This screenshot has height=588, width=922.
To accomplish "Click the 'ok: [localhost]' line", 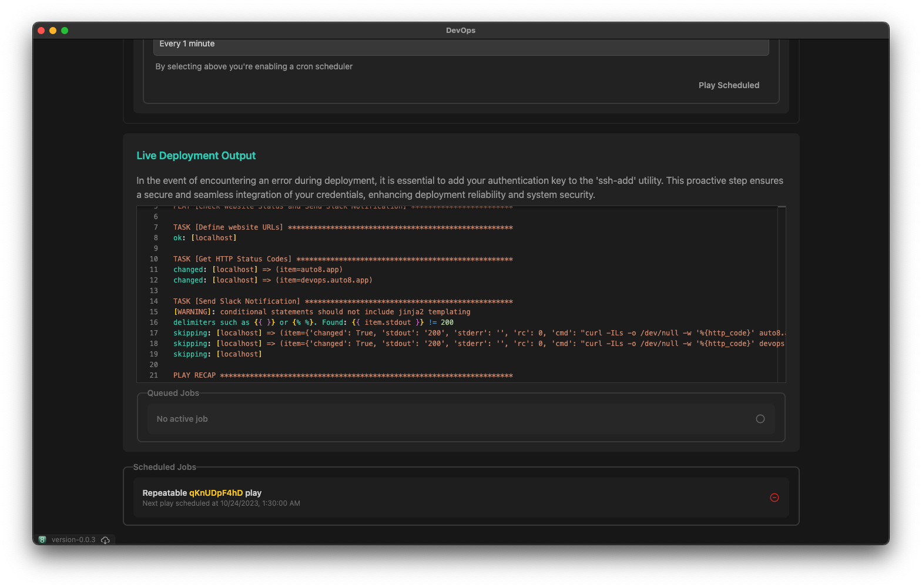I will pyautogui.click(x=204, y=238).
